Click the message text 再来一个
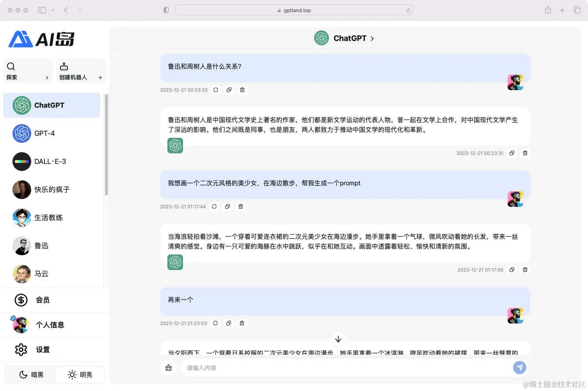The width and height of the screenshot is (588, 391). 181,300
